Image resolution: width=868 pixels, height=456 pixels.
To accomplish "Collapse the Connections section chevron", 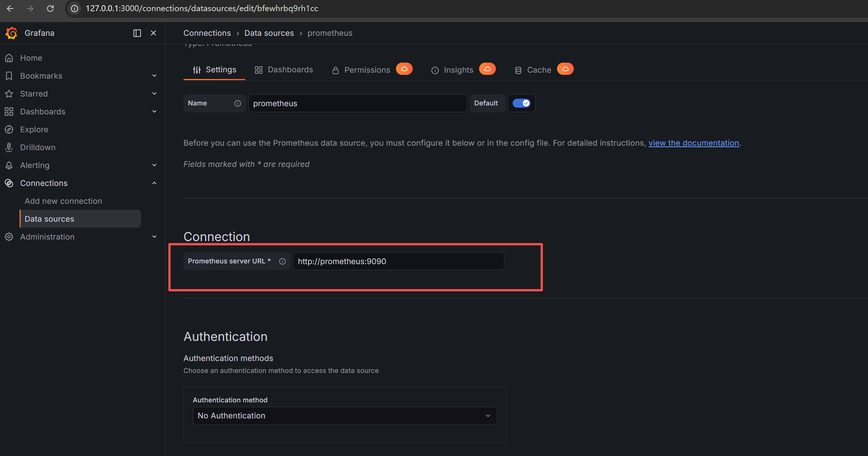I will point(154,183).
